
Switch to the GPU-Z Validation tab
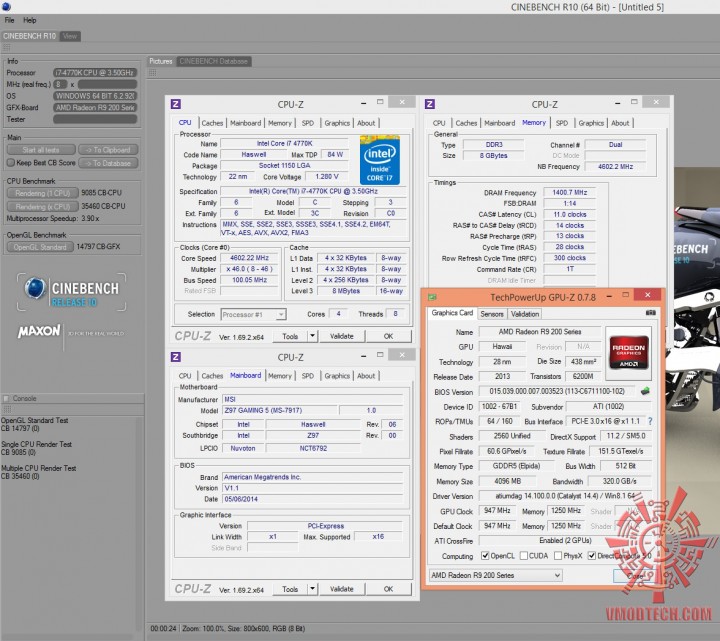coord(525,314)
